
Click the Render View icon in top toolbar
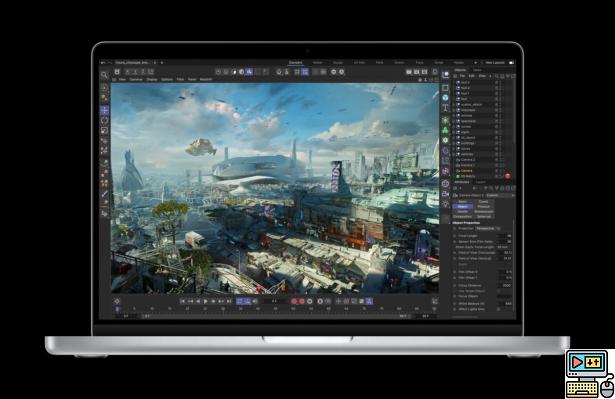[x=409, y=72]
